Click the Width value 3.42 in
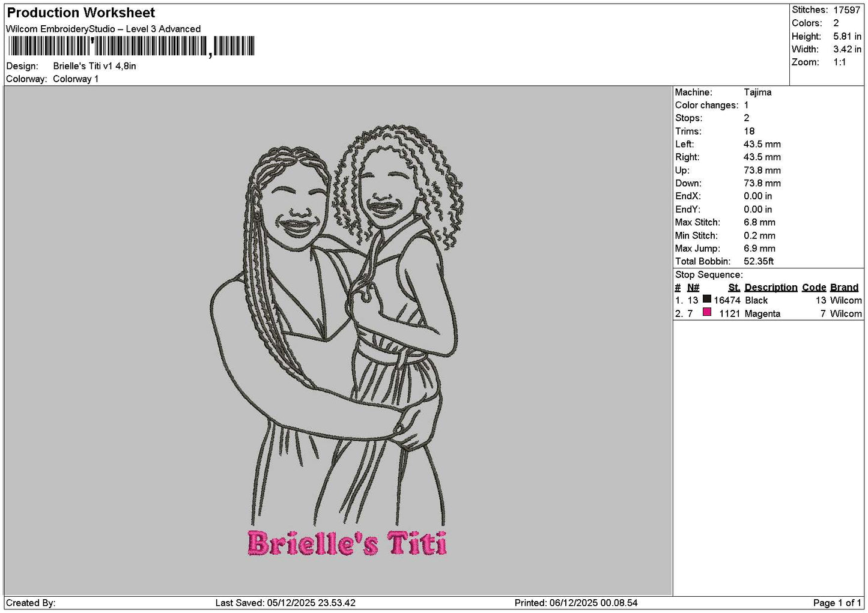 847,49
